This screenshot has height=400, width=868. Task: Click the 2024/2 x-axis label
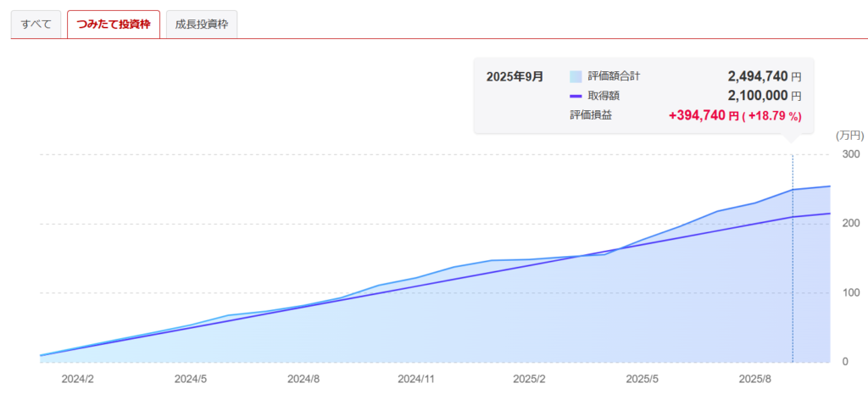point(76,379)
